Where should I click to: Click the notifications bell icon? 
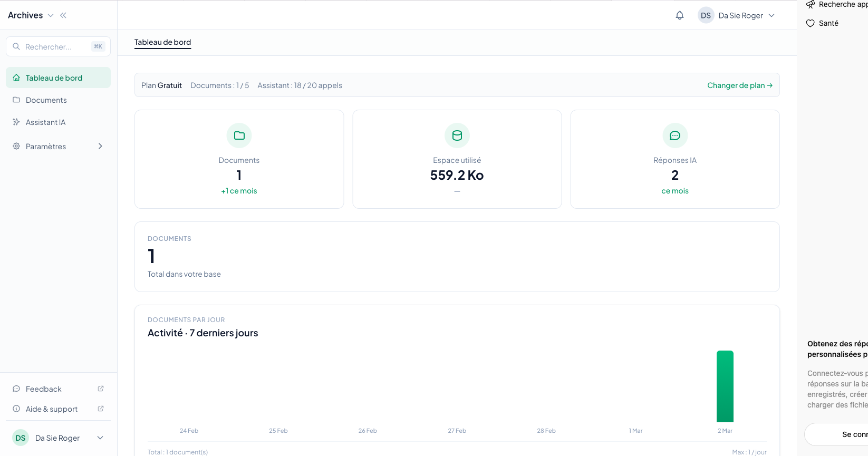[680, 15]
